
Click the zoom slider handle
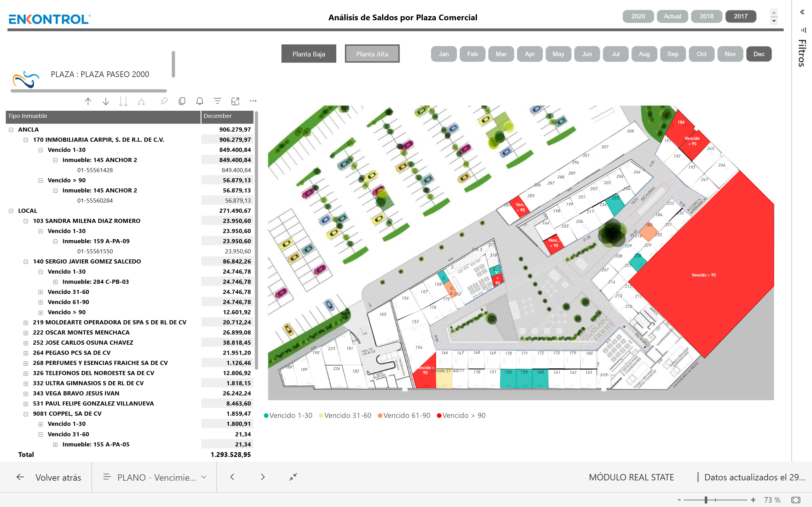pyautogui.click(x=706, y=500)
